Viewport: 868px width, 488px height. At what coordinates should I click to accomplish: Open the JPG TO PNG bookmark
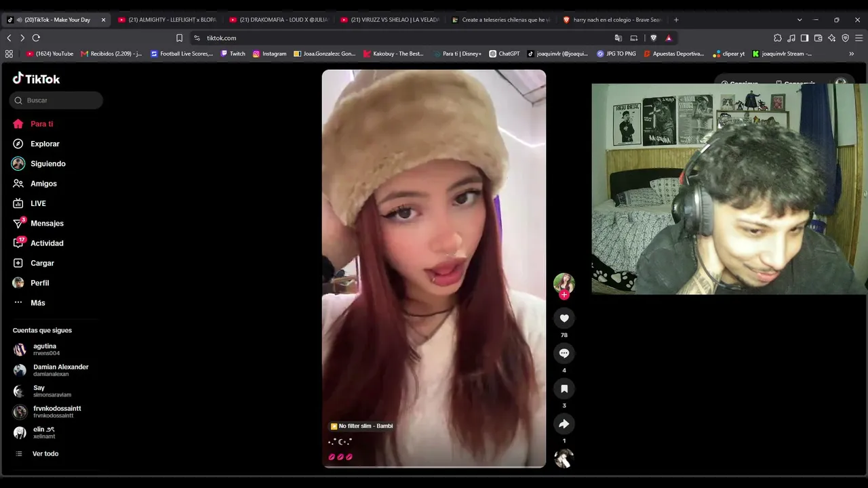[x=616, y=54]
